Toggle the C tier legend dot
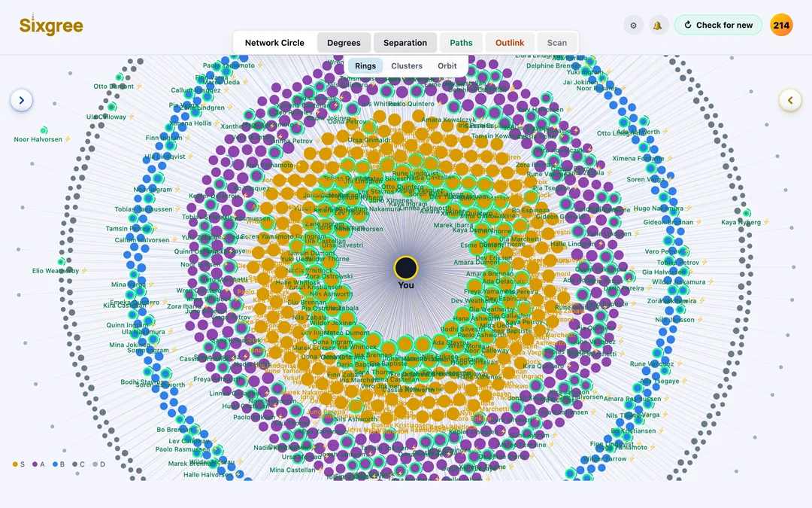Viewport: 812px width, 508px height. coord(74,464)
